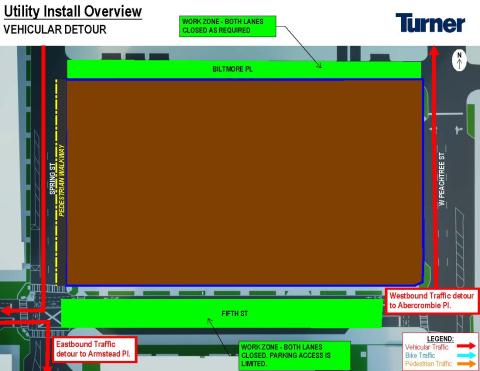Click the 'Eastbound Traffic detour to Armstead Pl.' box
480x371 pixels.
pyautogui.click(x=95, y=349)
